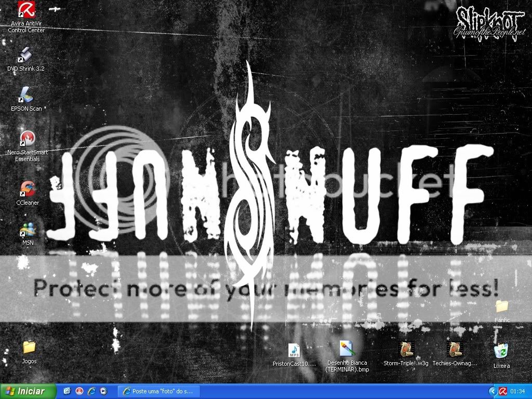Open Avira AntiVir Control Center shortcut
532x399 pixels.
(x=26, y=17)
